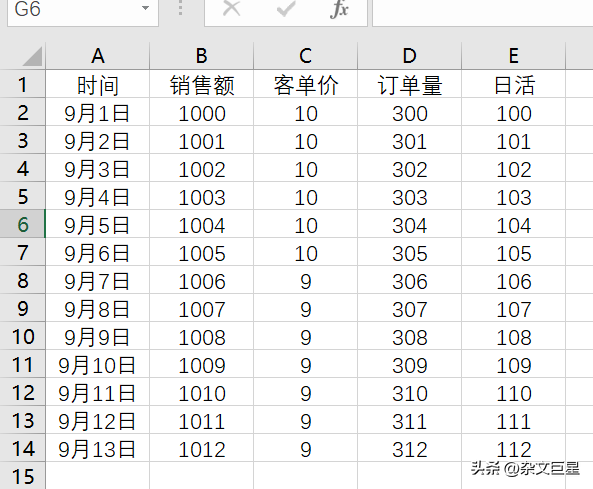The image size is (593, 489).
Task: Select the cell with 1010
Action: click(202, 392)
